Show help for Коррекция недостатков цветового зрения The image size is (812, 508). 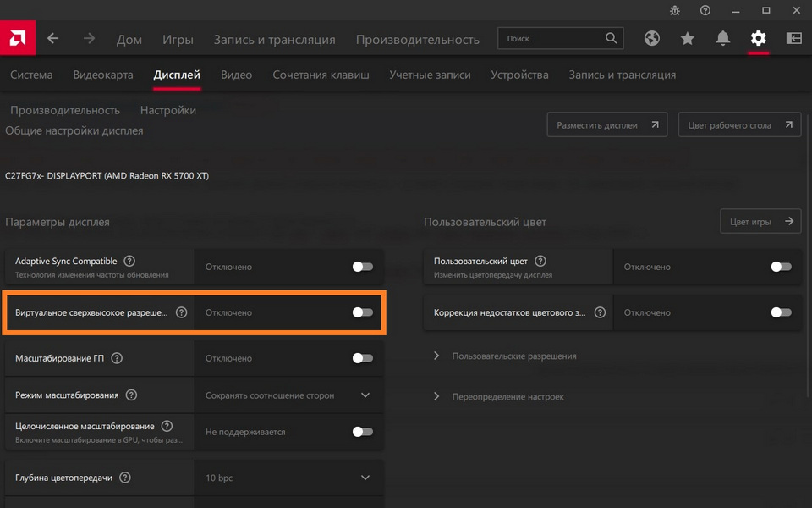(600, 312)
